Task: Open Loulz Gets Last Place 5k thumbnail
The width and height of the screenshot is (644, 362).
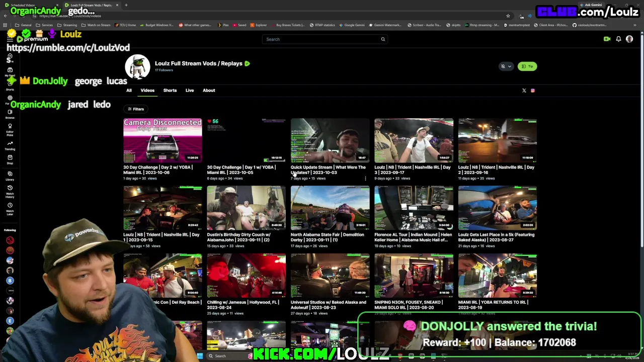Action: (x=498, y=208)
